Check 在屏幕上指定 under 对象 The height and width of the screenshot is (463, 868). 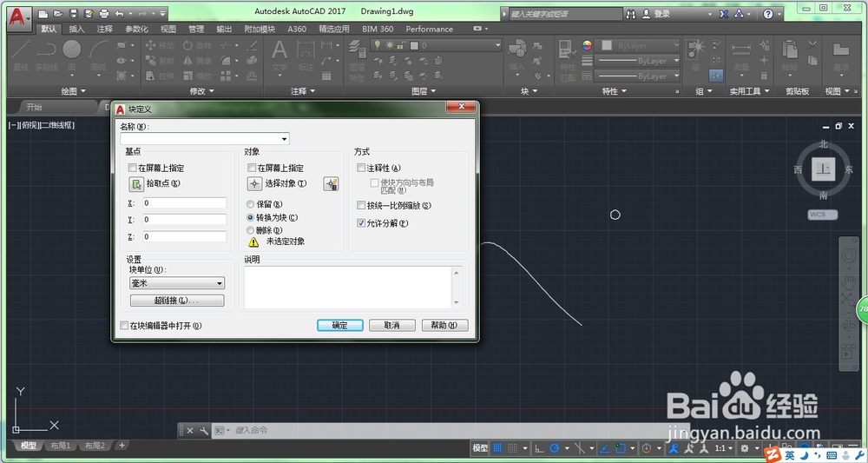(x=252, y=168)
